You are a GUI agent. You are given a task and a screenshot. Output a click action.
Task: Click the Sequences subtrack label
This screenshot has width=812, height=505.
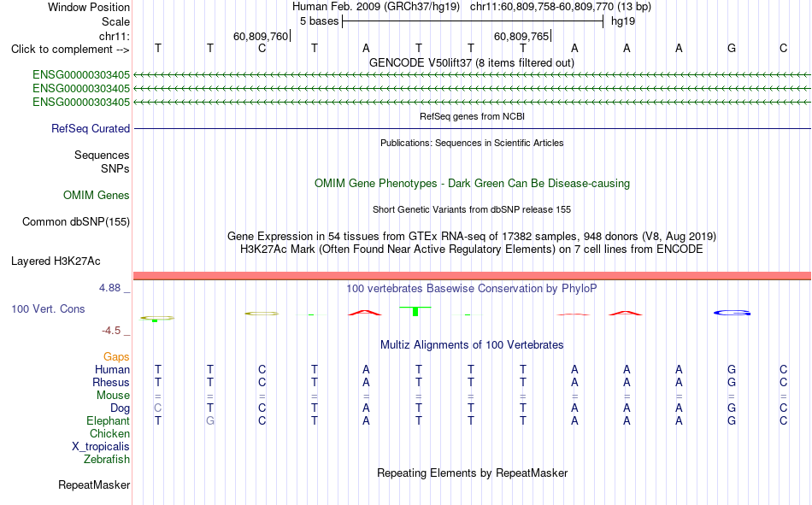pos(102,155)
